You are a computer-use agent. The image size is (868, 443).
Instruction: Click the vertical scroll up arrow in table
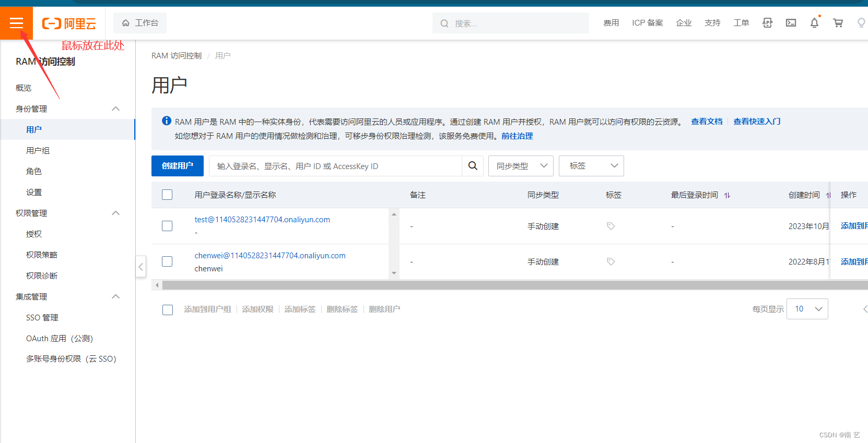click(x=394, y=214)
